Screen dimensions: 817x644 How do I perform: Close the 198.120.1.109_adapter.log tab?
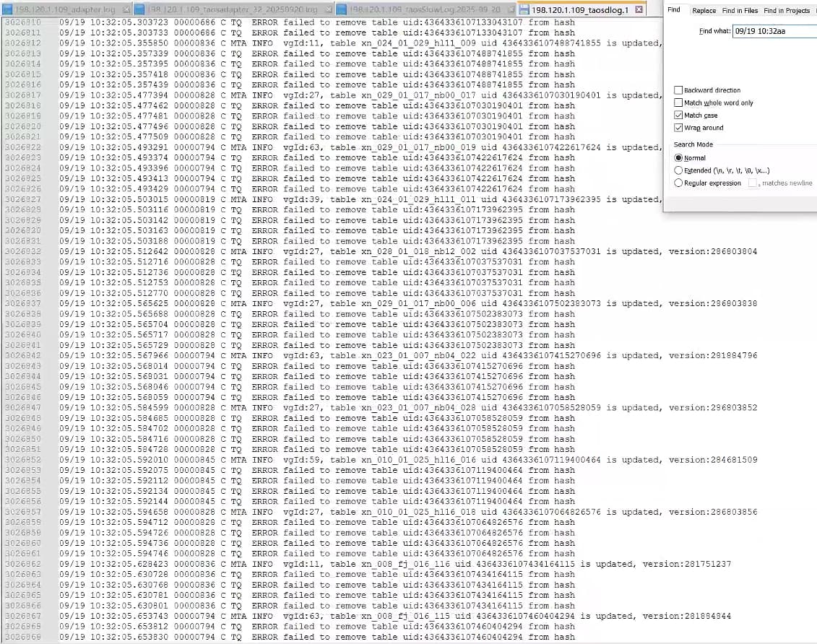click(x=126, y=10)
